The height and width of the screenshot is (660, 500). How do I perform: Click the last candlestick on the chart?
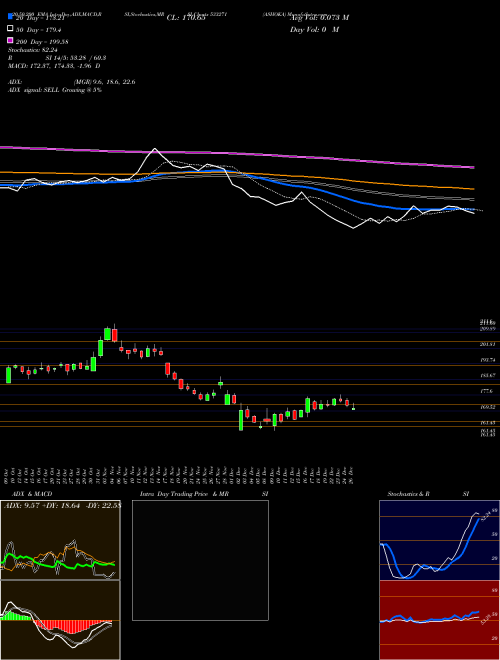(353, 407)
